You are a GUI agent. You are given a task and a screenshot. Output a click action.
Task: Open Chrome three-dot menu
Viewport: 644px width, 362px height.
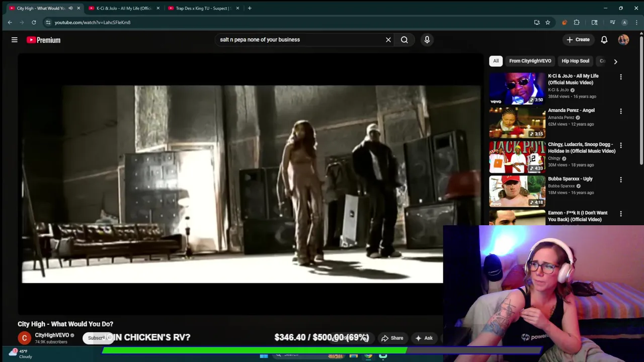tap(636, 22)
